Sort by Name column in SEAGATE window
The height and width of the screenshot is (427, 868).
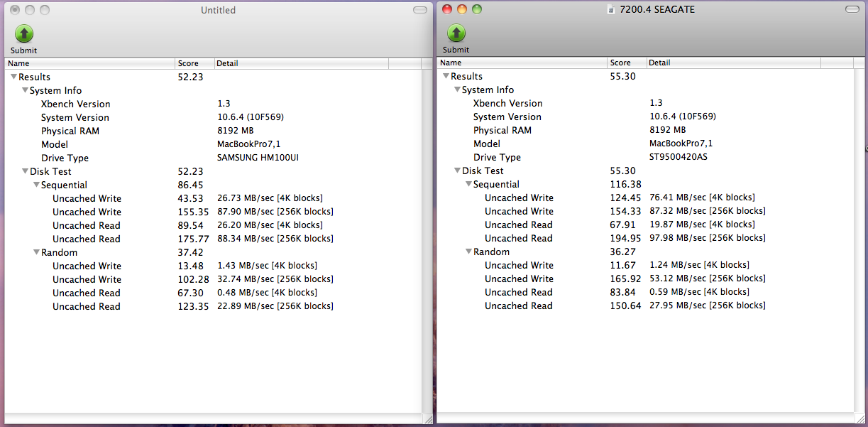(x=522, y=63)
